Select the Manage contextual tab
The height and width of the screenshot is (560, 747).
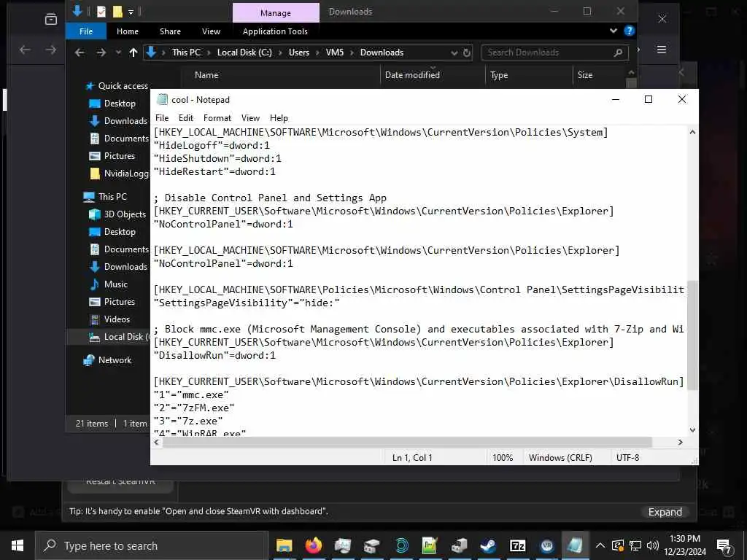pos(276,13)
